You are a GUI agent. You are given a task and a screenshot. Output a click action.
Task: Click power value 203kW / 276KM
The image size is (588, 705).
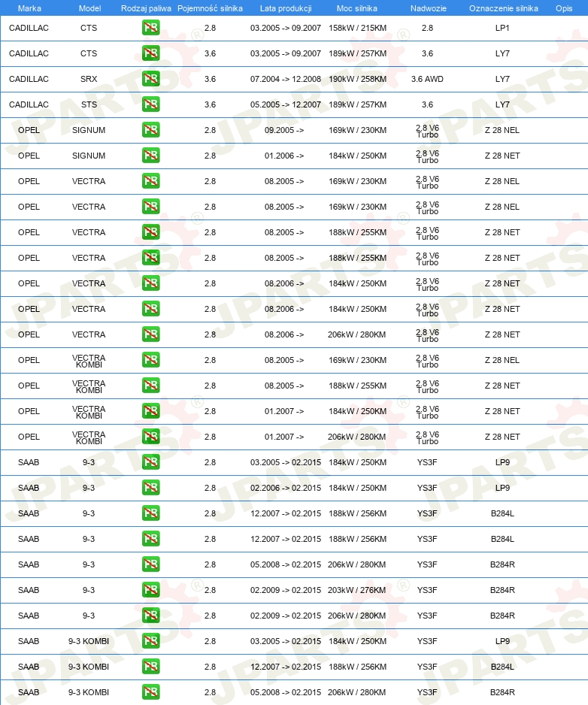[356, 590]
